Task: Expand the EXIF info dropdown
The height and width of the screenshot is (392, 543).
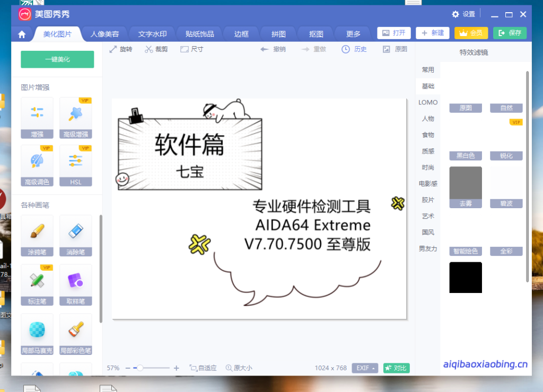Action: (x=365, y=368)
